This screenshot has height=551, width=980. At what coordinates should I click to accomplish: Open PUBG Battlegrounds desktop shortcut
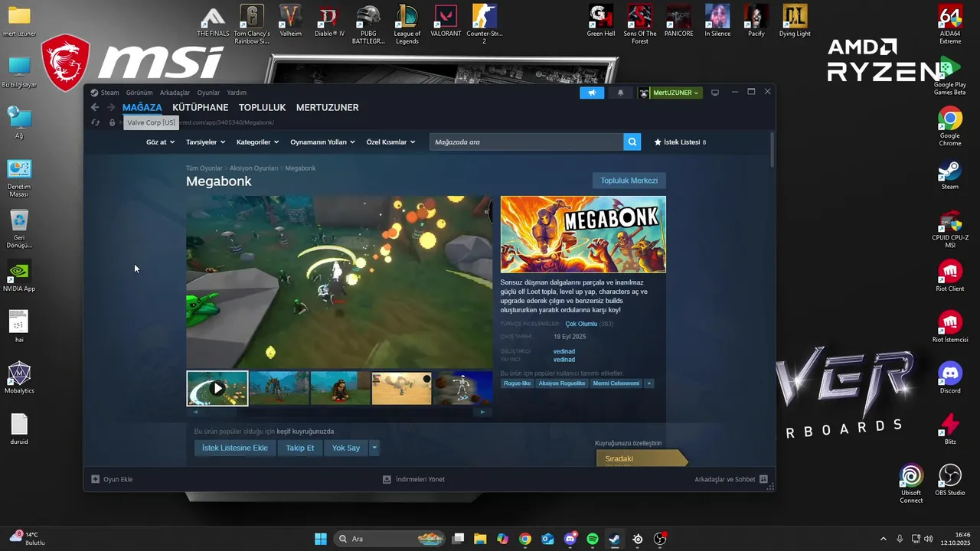click(x=368, y=24)
